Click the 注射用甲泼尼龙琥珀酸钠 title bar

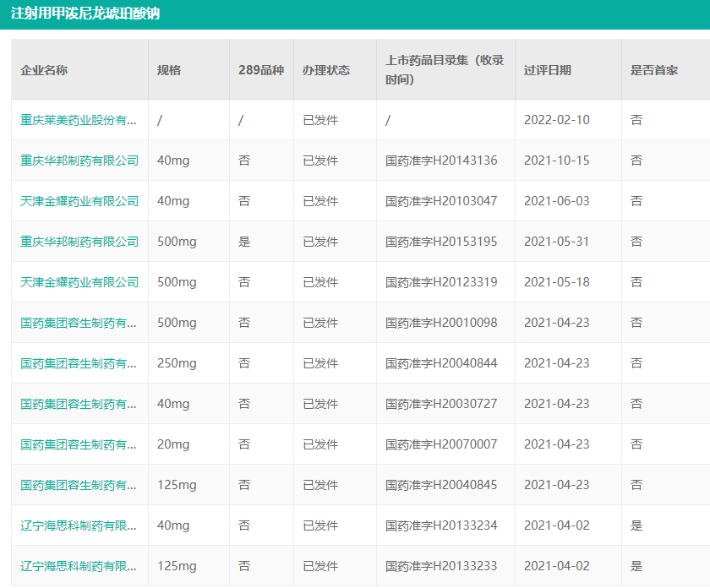(85, 14)
